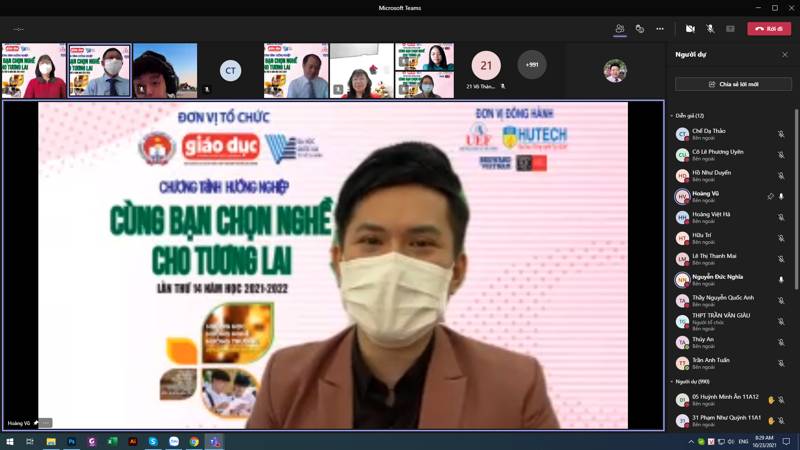
Task: Open the meeting chat icon
Action: click(x=640, y=29)
